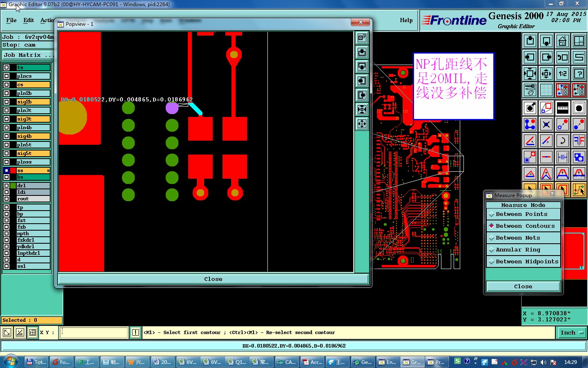Open the tools and palette settings icon
The height and width of the screenshot is (368, 588).
point(530,90)
